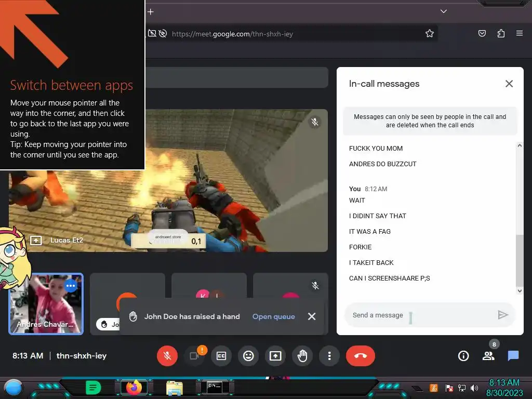Open the command prompt taskbar icon
This screenshot has height=399, width=532.
(215, 388)
